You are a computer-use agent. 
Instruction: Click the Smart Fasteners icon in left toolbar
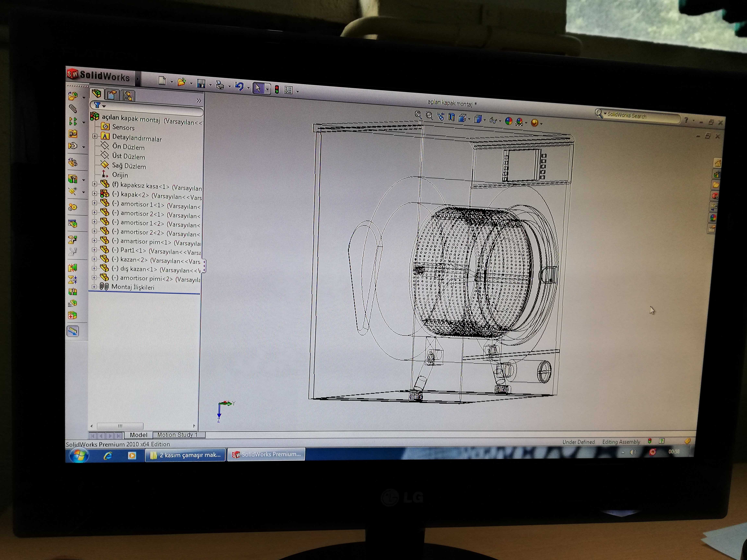[73, 134]
